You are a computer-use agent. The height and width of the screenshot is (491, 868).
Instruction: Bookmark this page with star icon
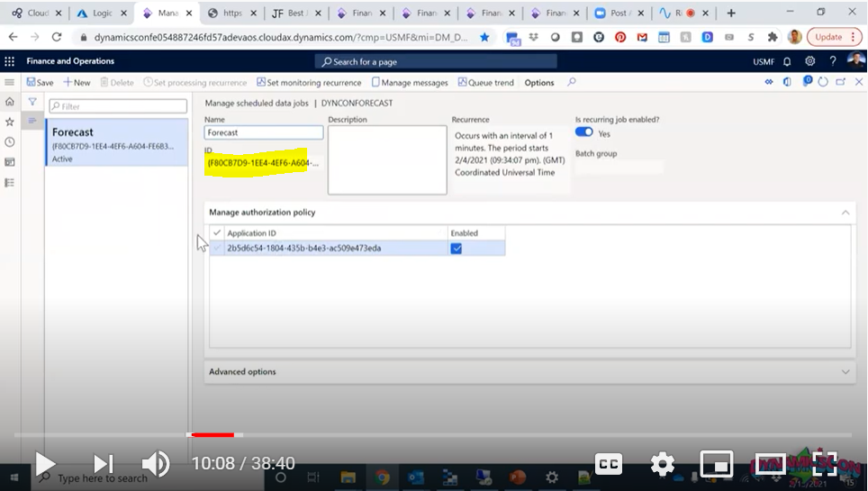(484, 37)
